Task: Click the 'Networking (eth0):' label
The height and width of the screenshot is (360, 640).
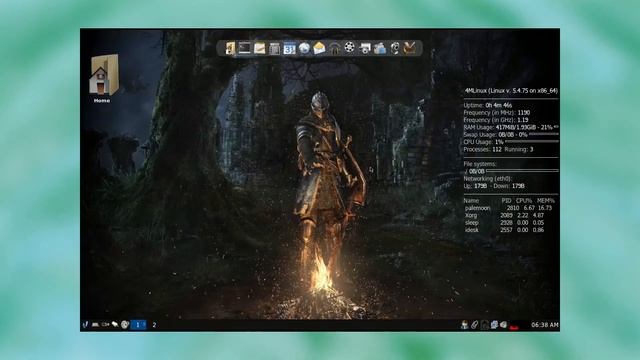Action: tap(488, 179)
